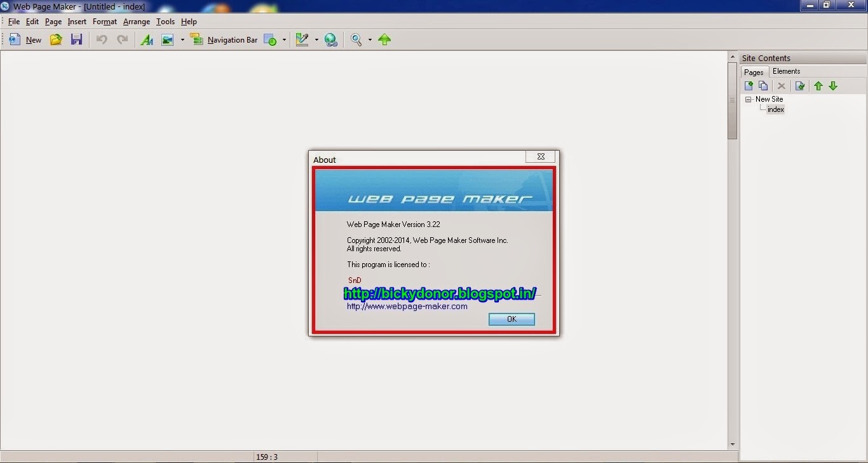This screenshot has height=463, width=868.
Task: Click the canvas scrollbar down arrow
Action: pyautogui.click(x=732, y=445)
